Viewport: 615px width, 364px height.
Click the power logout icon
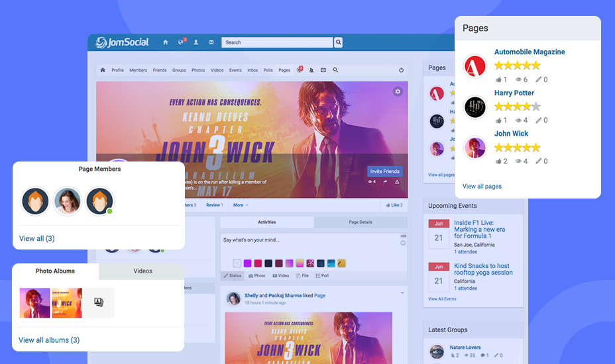[x=401, y=70]
